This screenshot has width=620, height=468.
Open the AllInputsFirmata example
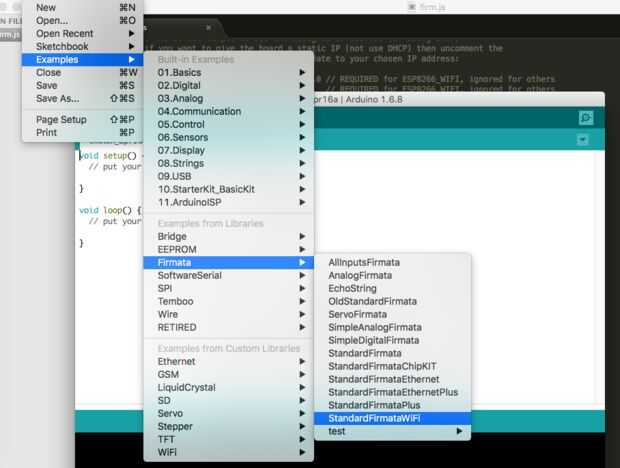[x=393, y=262]
